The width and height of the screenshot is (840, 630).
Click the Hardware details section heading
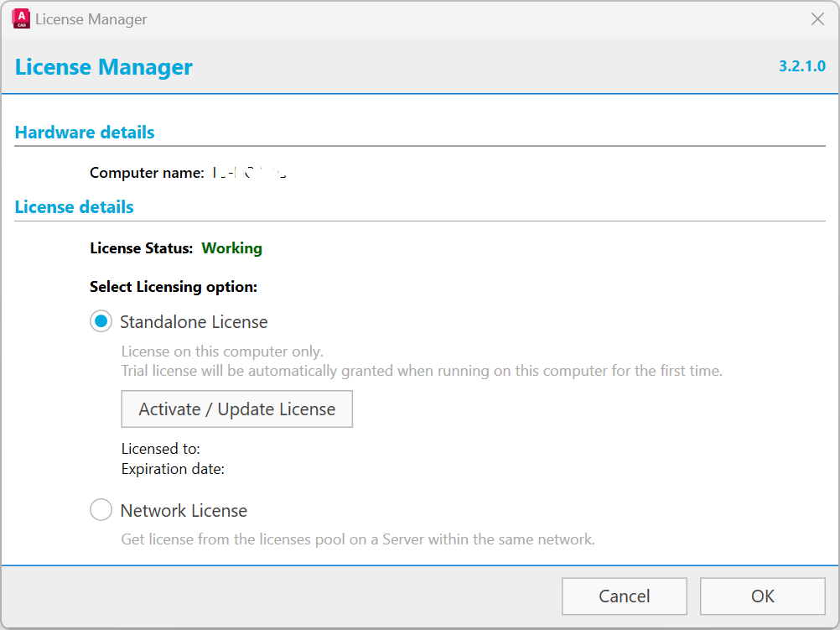pos(85,132)
